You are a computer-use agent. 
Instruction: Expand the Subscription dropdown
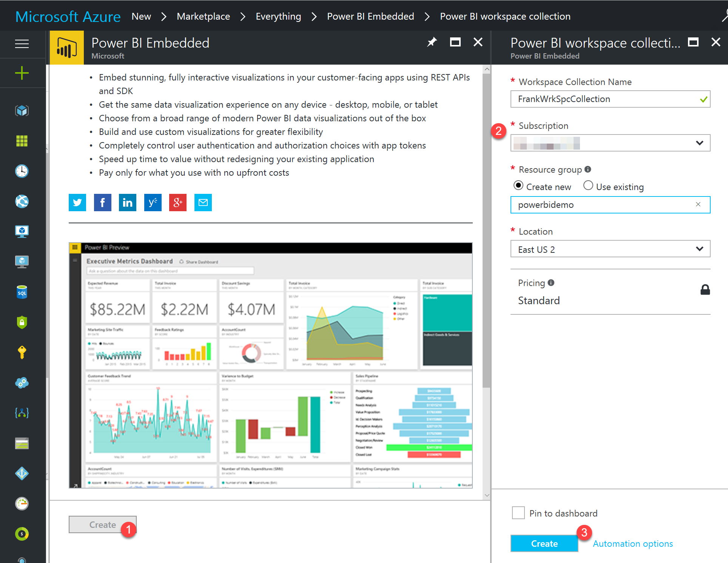coord(610,143)
